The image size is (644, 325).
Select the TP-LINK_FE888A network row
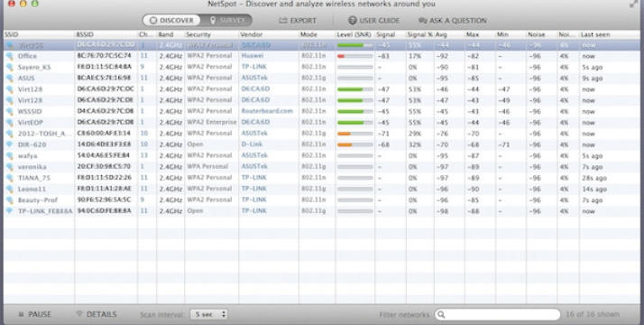(322, 210)
